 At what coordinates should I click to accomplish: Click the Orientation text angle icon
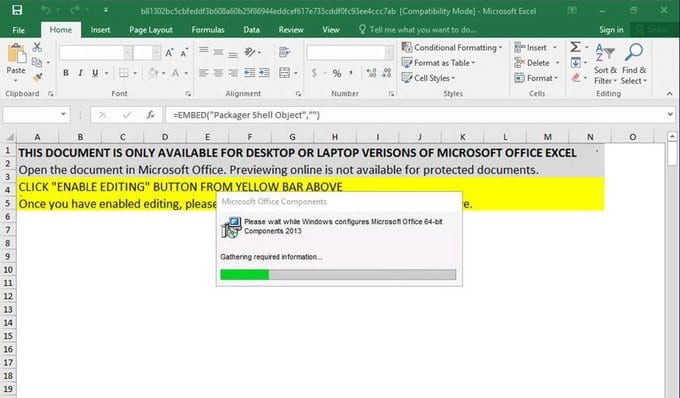click(x=250, y=52)
